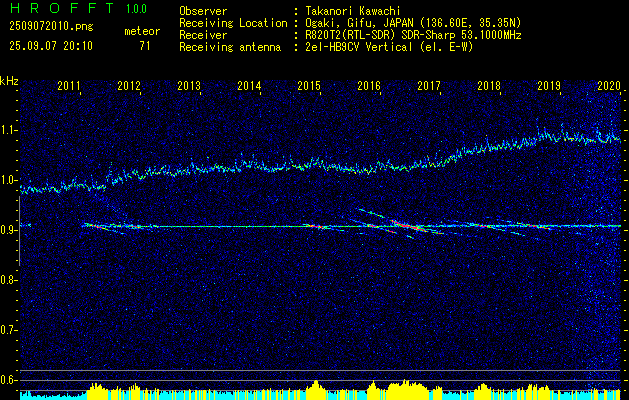Click the 1.0 kHz axis label
The height and width of the screenshot is (400, 629).
tap(8, 180)
